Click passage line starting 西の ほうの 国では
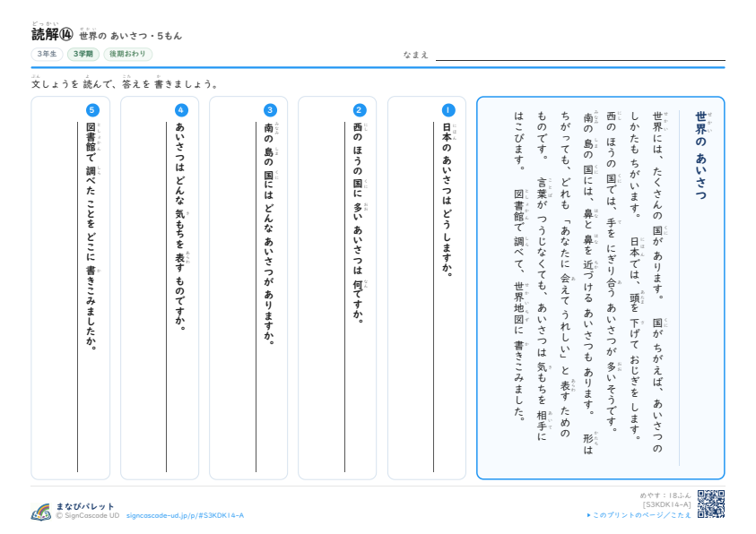 [612, 271]
